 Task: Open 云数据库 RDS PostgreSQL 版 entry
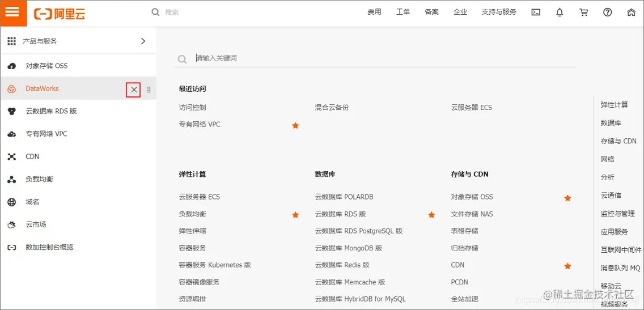[358, 231]
